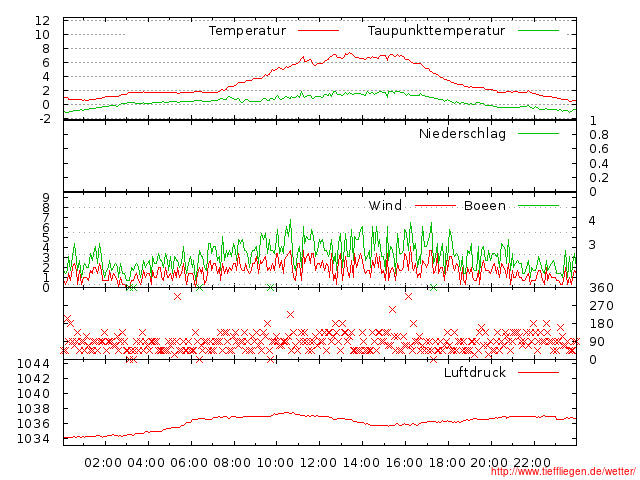Select the Temperatur legend label
The image size is (640, 480).
(247, 31)
